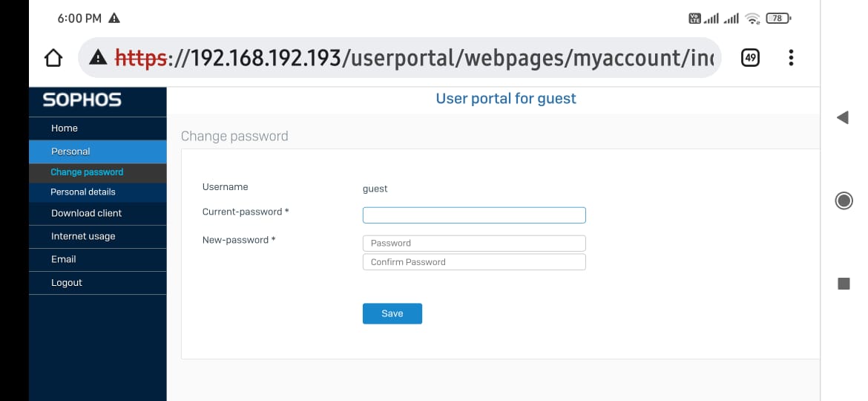Viewport: 868px width, 401px height.
Task: View the Internet usage page
Action: (x=83, y=236)
